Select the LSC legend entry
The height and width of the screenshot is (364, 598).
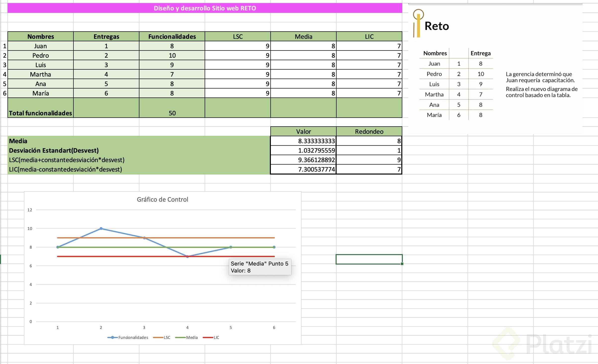tap(167, 337)
